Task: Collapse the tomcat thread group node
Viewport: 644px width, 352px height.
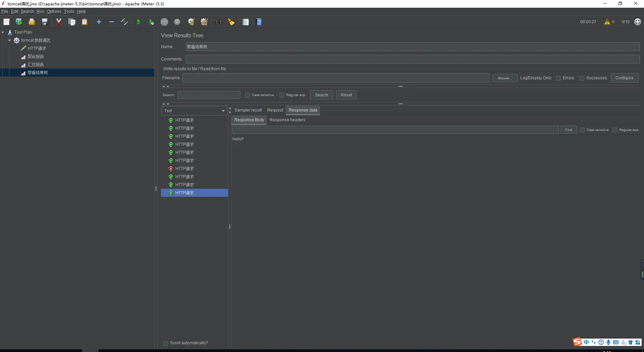Action: click(x=9, y=40)
